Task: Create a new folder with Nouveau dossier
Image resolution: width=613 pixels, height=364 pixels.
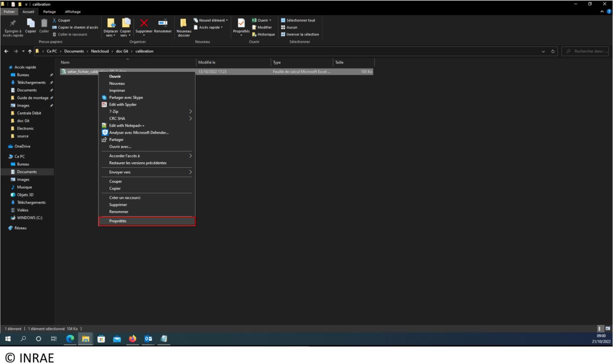Action: tap(184, 25)
